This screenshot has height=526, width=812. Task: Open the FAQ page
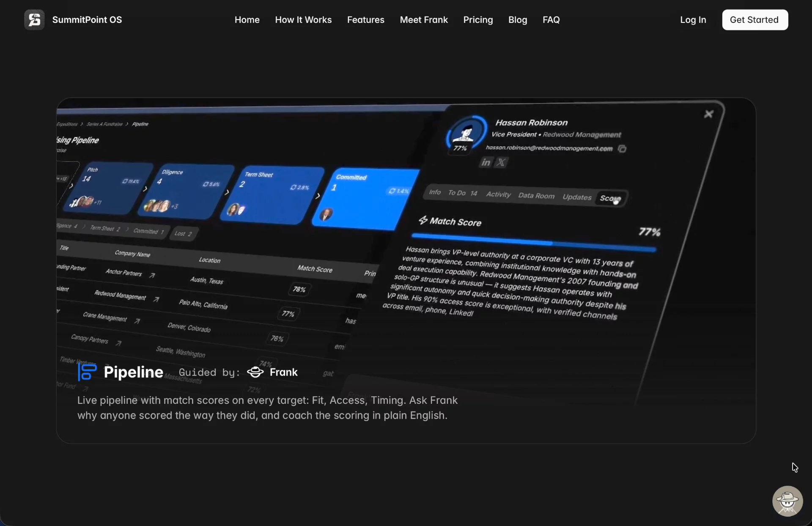pyautogui.click(x=551, y=20)
